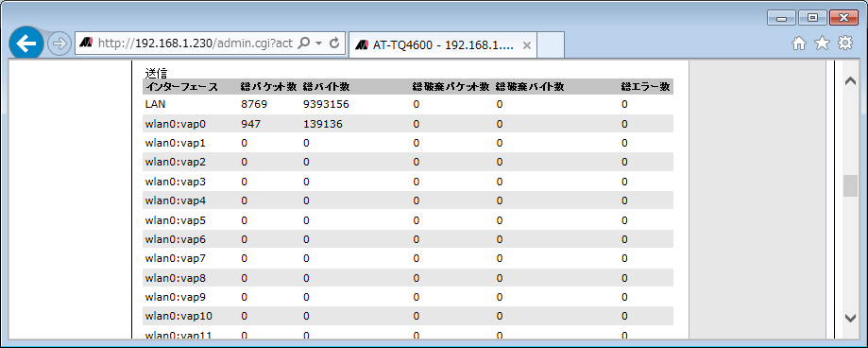Image resolution: width=868 pixels, height=348 pixels.
Task: Click the wlan0:vap1 interface label
Action: coord(175,143)
